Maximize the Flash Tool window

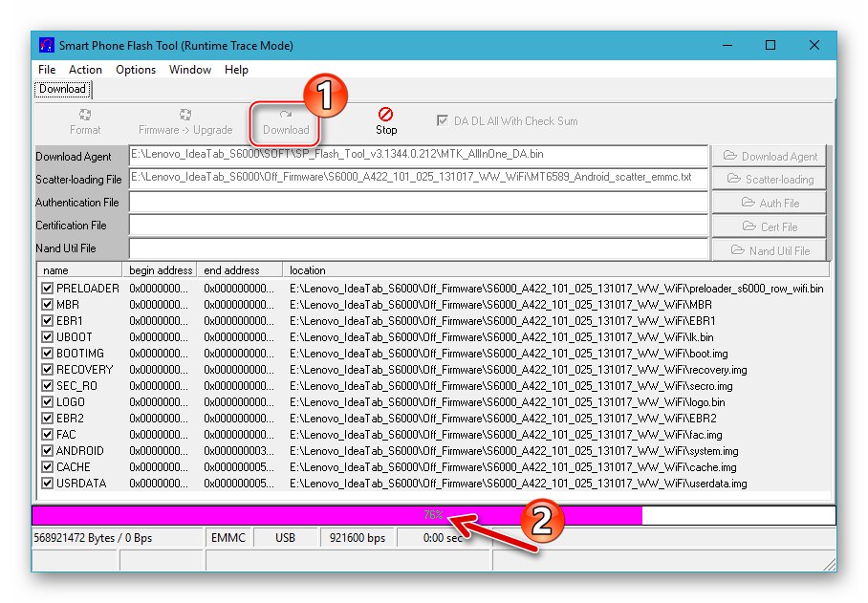point(770,45)
